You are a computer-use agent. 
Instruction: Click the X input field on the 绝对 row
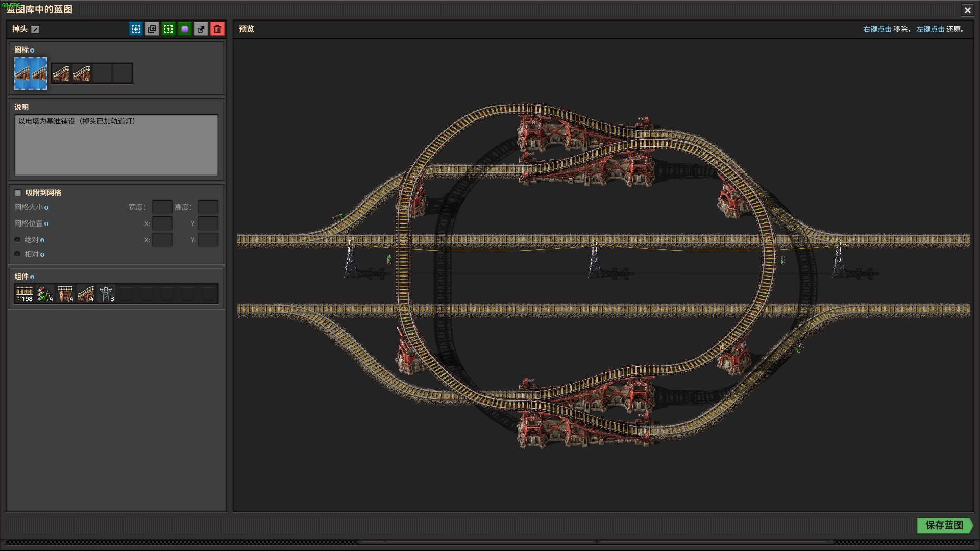point(162,240)
